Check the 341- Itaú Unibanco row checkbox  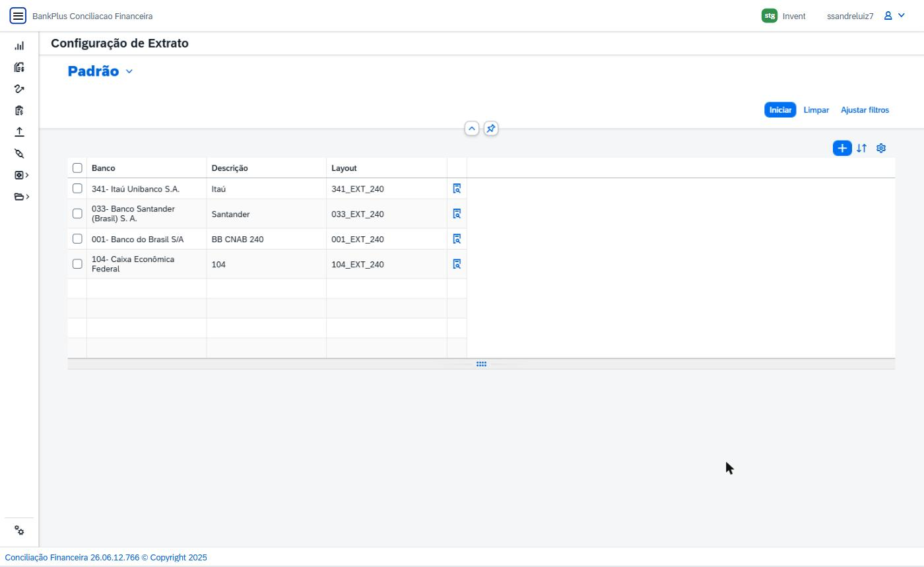click(77, 189)
